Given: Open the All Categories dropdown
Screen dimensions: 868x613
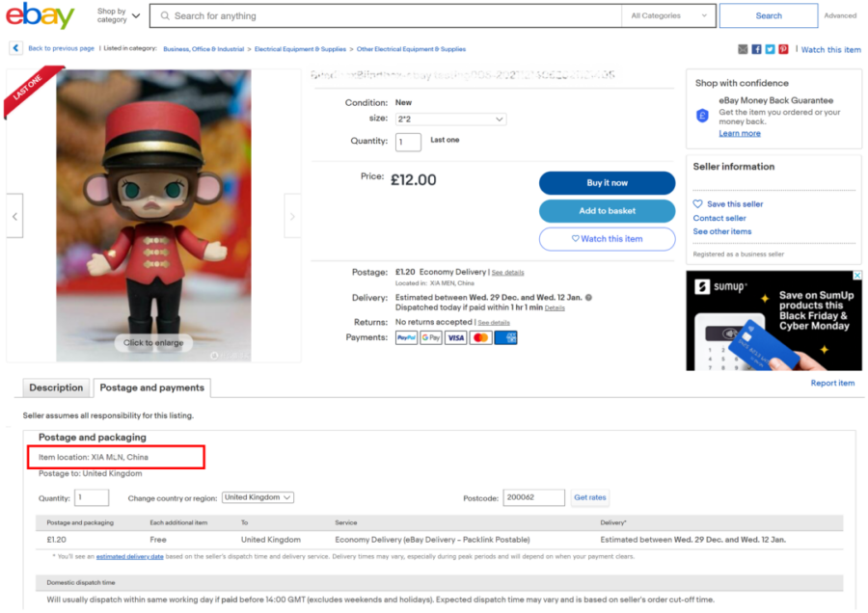Looking at the screenshot, I should [x=668, y=15].
